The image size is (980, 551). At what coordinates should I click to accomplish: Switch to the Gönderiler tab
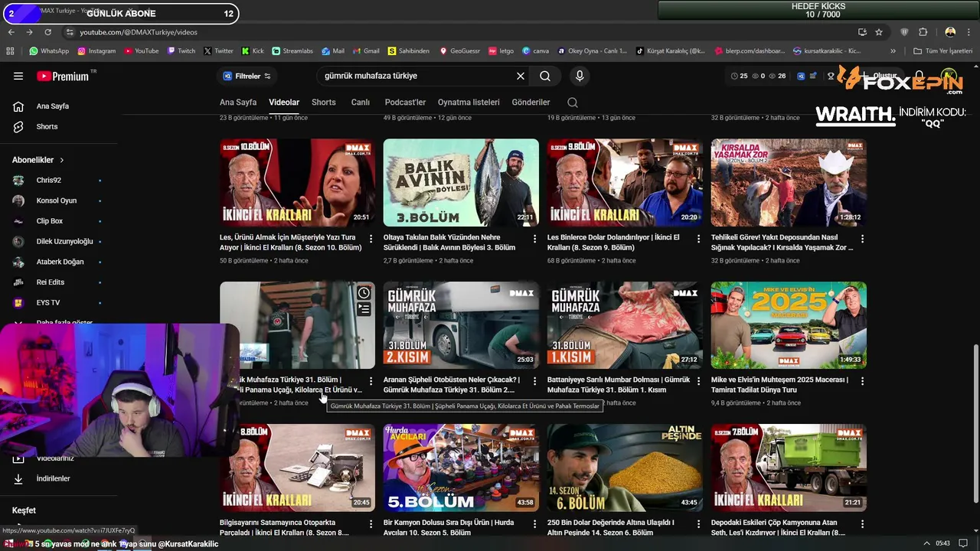click(x=531, y=103)
